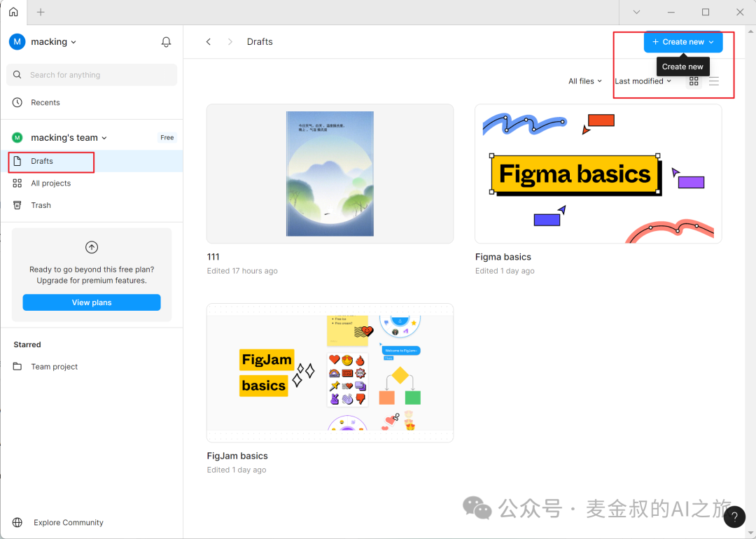756x539 pixels.
Task: Click the 'Edited 17 hours ago' text
Action: (x=242, y=271)
